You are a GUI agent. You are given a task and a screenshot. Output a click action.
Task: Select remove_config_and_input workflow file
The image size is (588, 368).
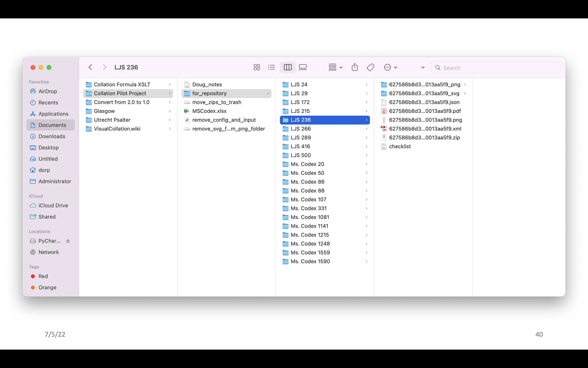click(x=226, y=120)
